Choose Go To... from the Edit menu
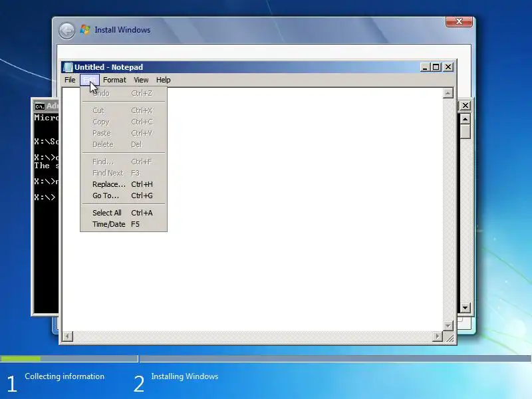This screenshot has height=399, width=532. pos(122,196)
